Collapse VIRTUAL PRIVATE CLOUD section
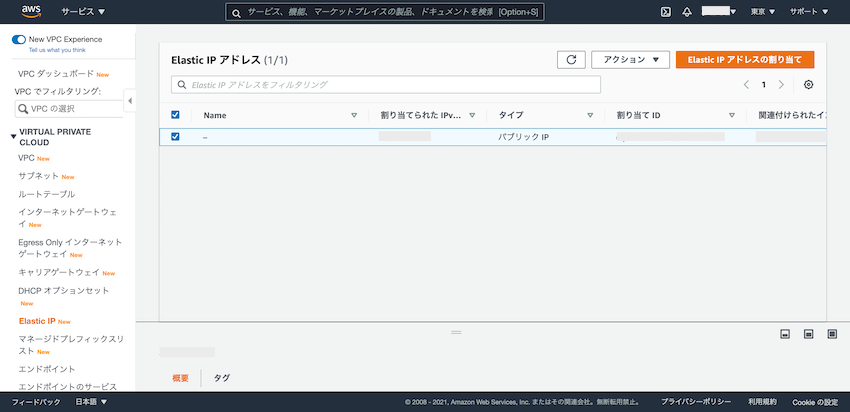Screen dimensions: 850x412 coord(14,137)
